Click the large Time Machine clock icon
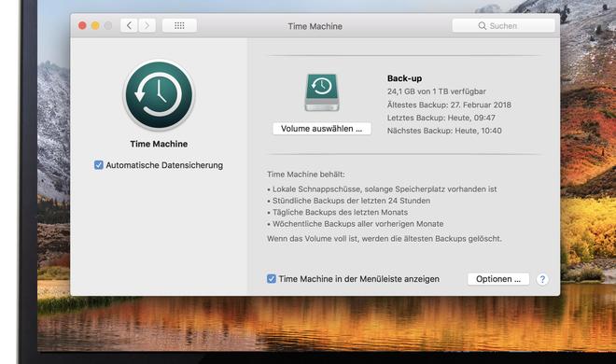The width and height of the screenshot is (616, 364). (159, 95)
